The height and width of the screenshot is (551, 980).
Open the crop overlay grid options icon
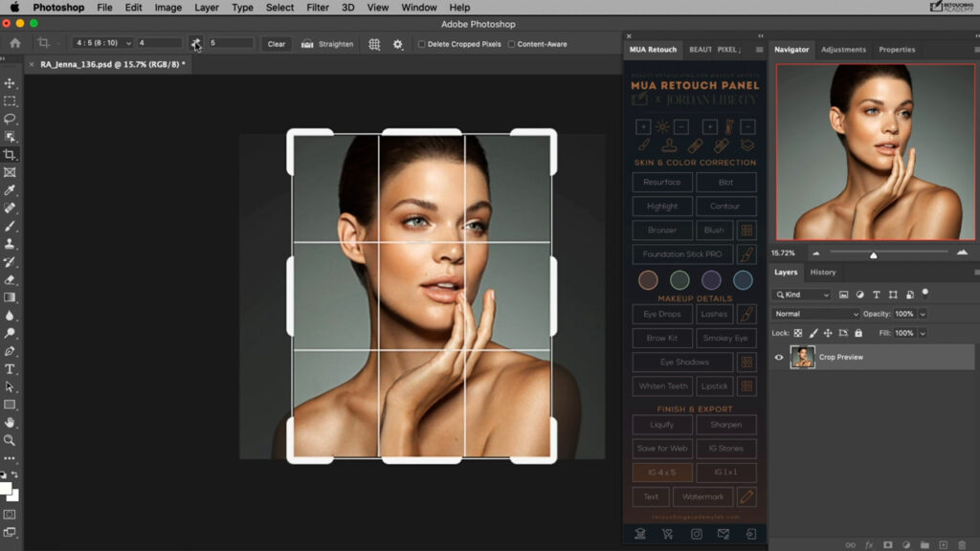point(372,44)
